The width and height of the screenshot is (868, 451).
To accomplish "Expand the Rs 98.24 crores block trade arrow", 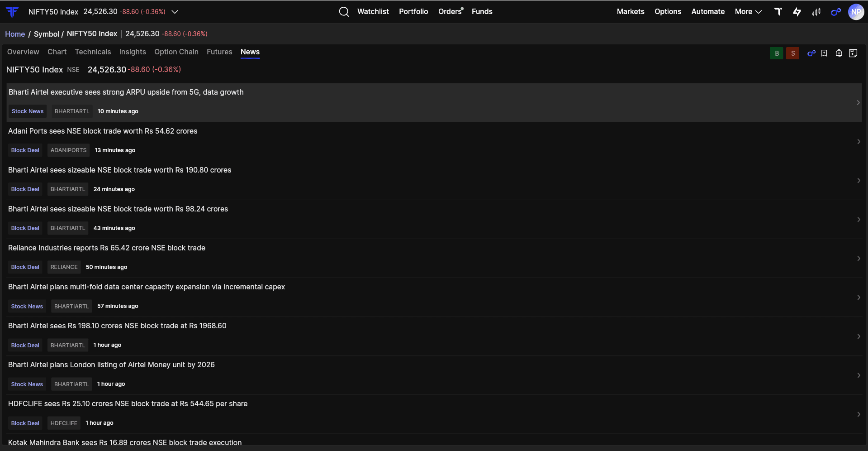I will (x=859, y=220).
